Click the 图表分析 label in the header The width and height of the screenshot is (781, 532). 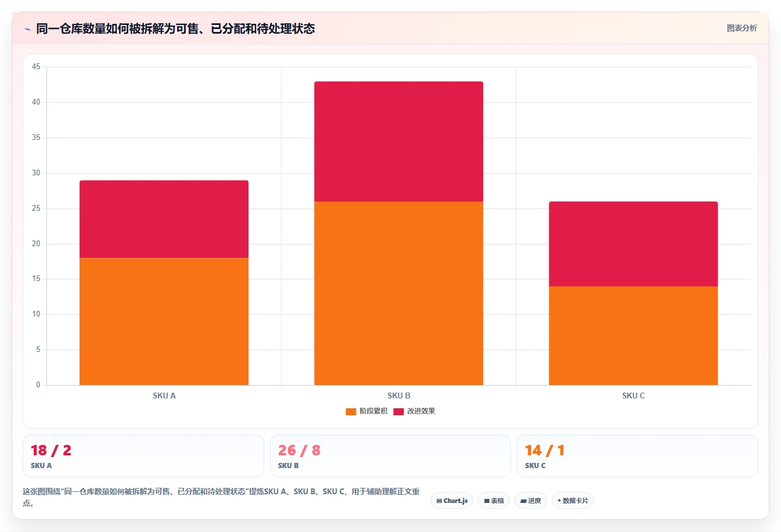pos(742,28)
